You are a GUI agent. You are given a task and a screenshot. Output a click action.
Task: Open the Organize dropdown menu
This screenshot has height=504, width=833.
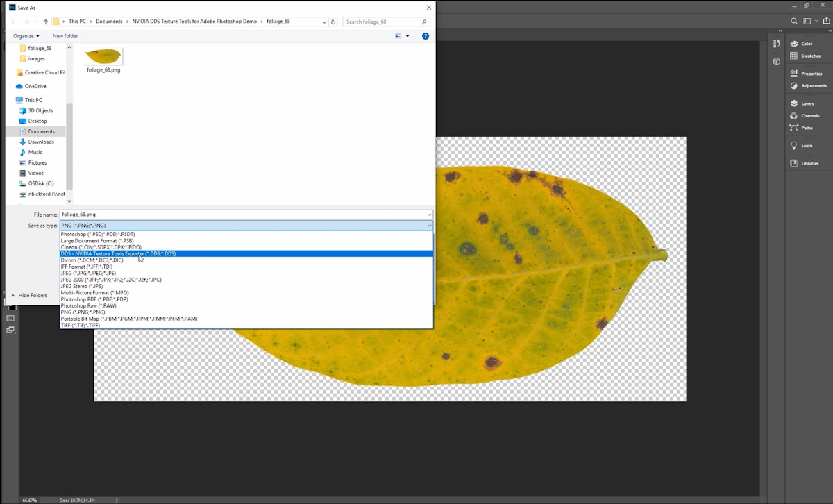26,36
